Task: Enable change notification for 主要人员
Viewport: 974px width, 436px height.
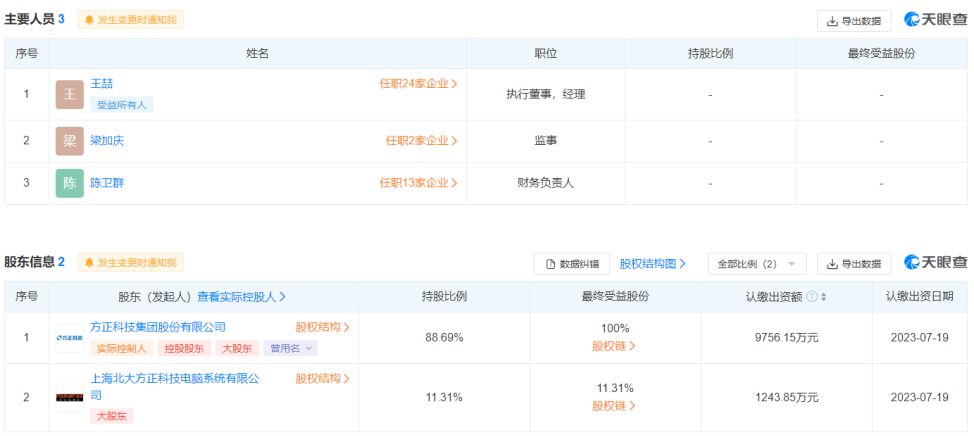Action: (x=130, y=20)
